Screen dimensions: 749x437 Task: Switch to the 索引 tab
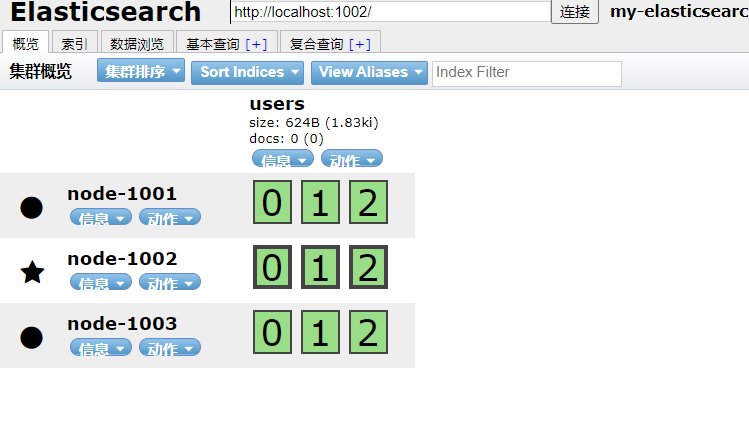[x=75, y=43]
